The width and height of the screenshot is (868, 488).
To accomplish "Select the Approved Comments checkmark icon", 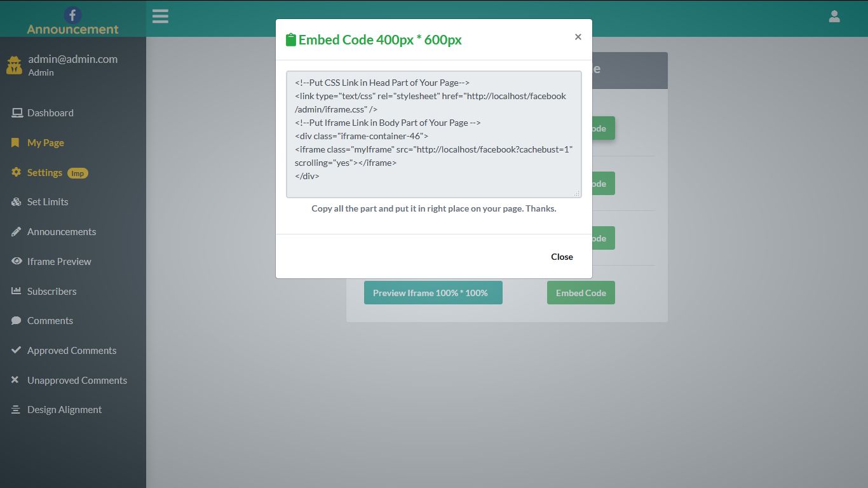I will tap(16, 350).
